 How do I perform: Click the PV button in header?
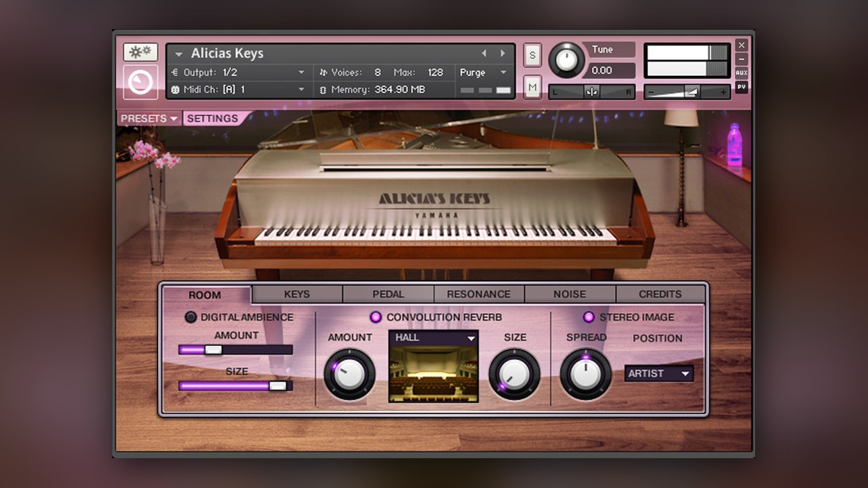tap(741, 87)
